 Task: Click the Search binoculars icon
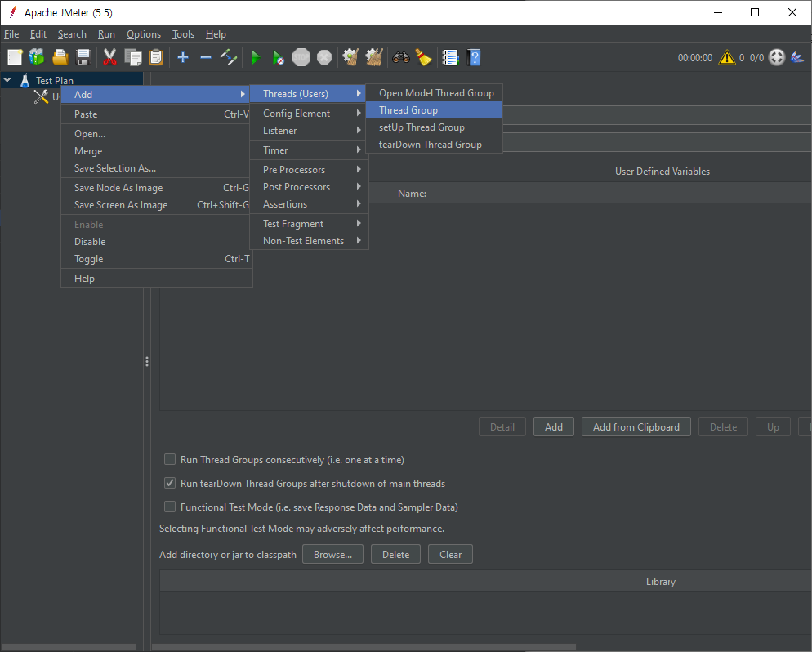click(x=401, y=57)
